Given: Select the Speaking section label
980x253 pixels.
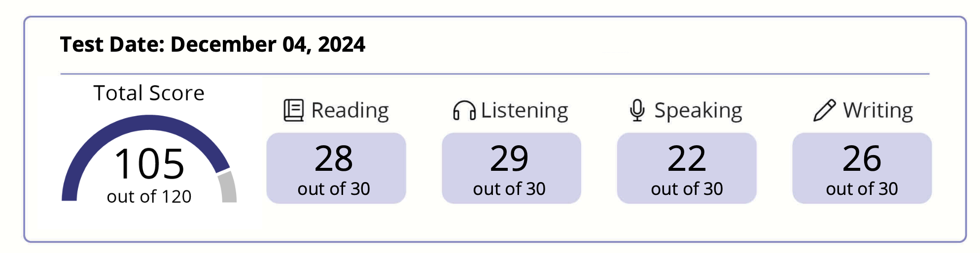Looking at the screenshot, I should click(x=698, y=111).
